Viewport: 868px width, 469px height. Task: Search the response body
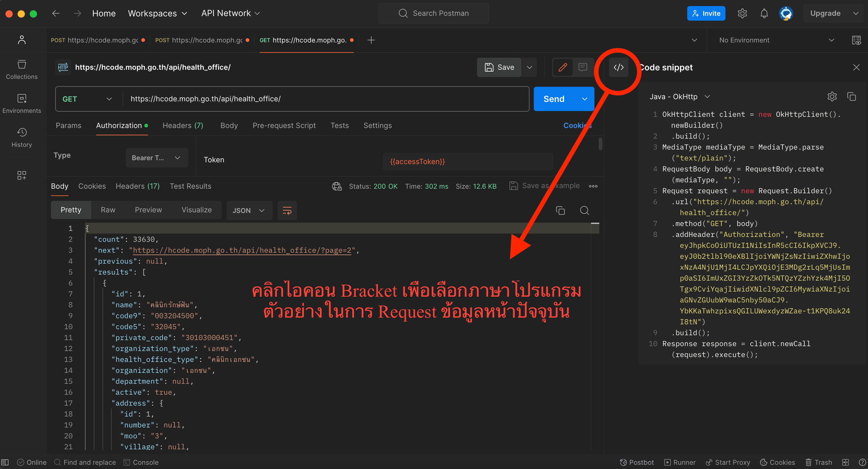coord(584,211)
